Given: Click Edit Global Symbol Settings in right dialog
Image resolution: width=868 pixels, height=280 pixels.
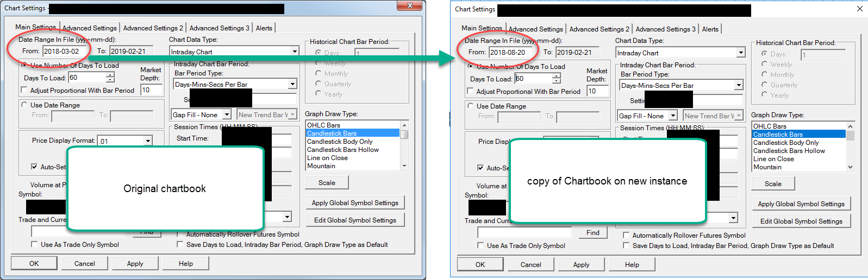Looking at the screenshot, I should click(801, 221).
